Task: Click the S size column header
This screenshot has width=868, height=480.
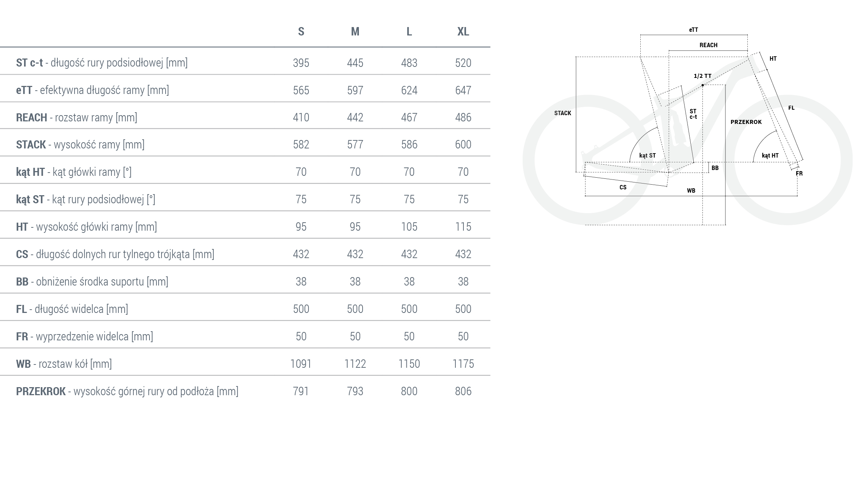Action: pyautogui.click(x=301, y=32)
